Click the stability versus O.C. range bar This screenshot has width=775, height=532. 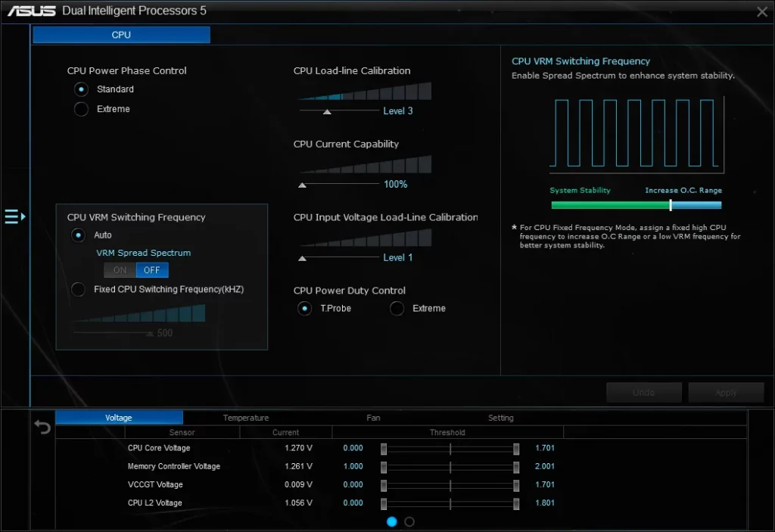[x=636, y=205]
